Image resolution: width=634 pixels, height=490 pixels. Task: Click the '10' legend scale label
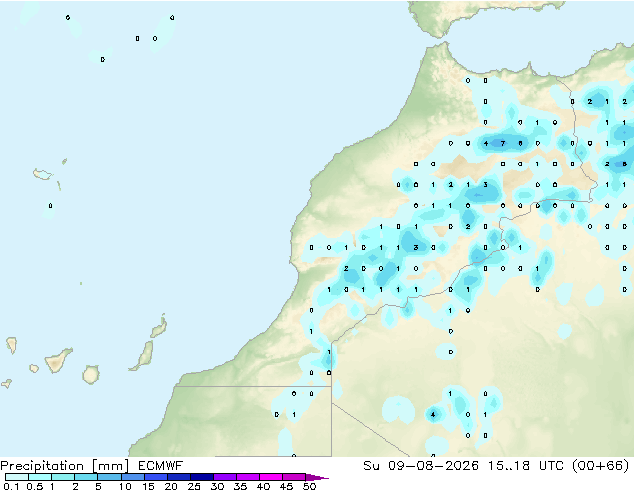(x=125, y=486)
